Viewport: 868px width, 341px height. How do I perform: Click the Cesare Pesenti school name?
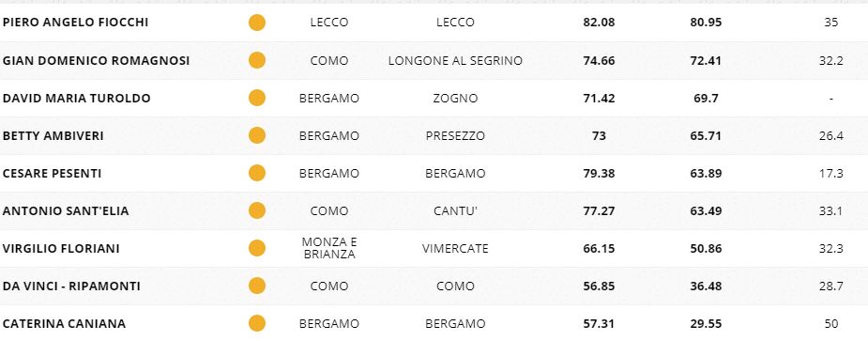point(52,174)
